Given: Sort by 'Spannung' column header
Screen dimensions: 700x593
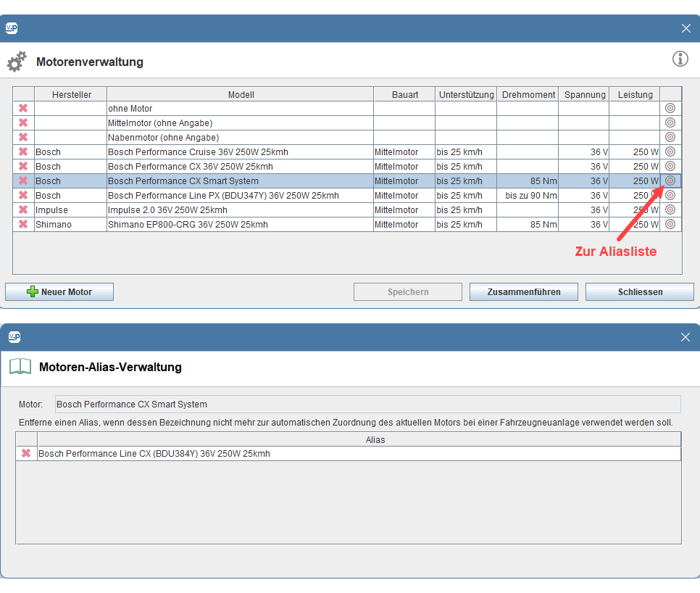Looking at the screenshot, I should point(584,94).
